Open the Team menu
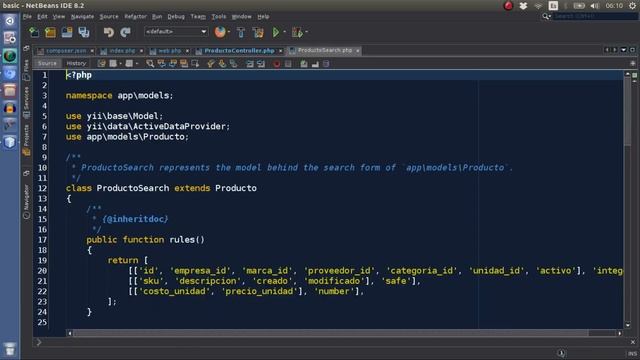The height and width of the screenshot is (360, 640). (198, 17)
